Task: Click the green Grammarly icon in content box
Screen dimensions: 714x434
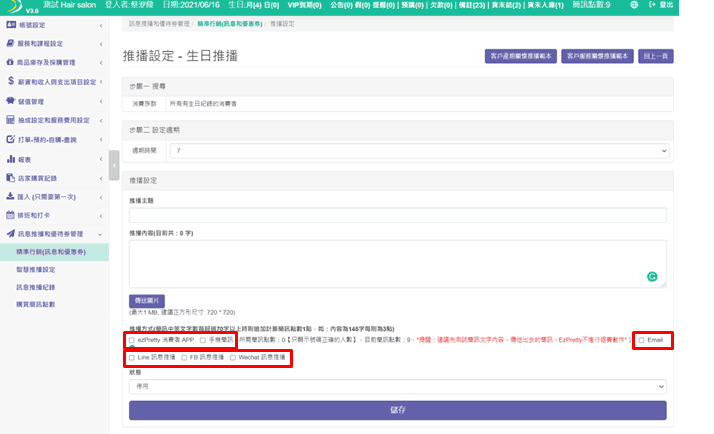Action: (652, 275)
